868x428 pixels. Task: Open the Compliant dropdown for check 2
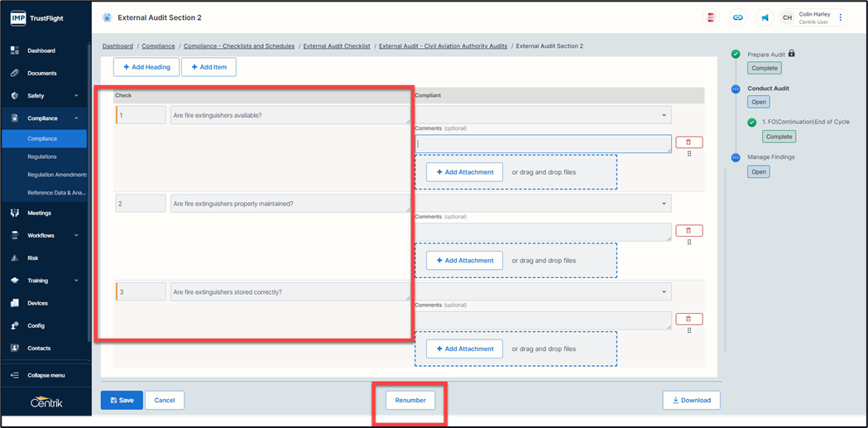tap(543, 203)
